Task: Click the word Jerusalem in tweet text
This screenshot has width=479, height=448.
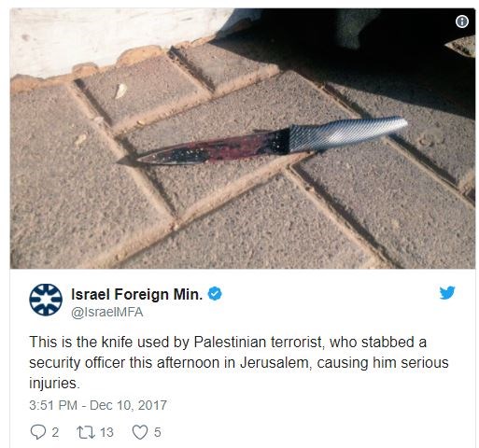Action: click(x=275, y=363)
